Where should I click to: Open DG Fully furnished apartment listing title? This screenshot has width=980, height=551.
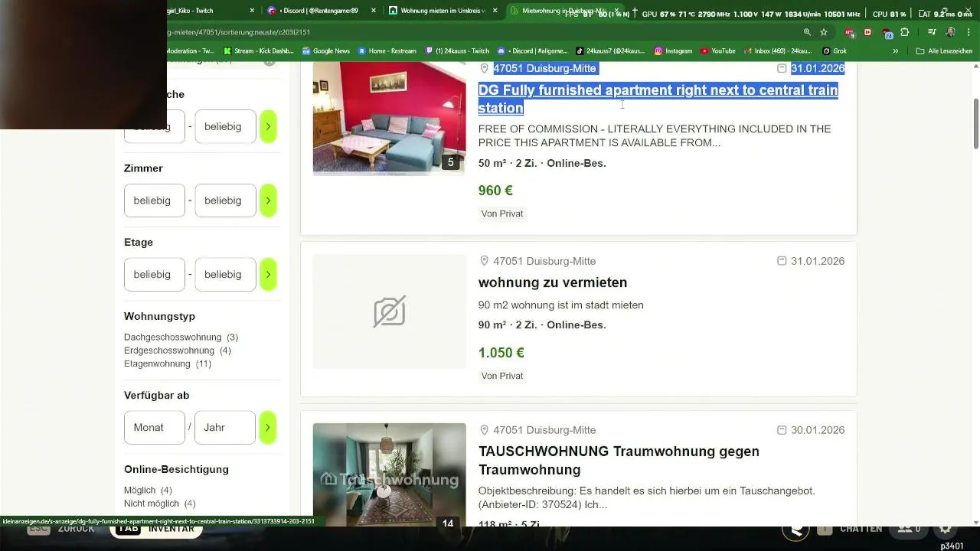click(x=658, y=99)
